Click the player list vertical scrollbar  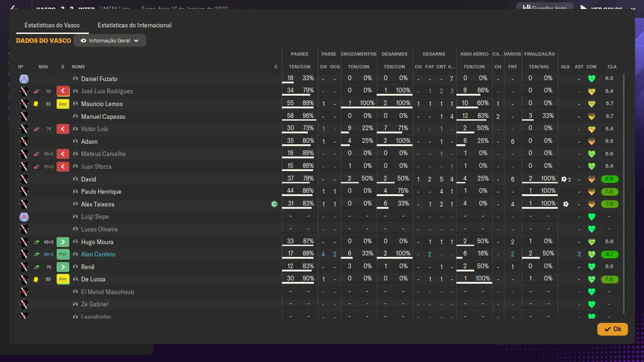tap(624, 193)
